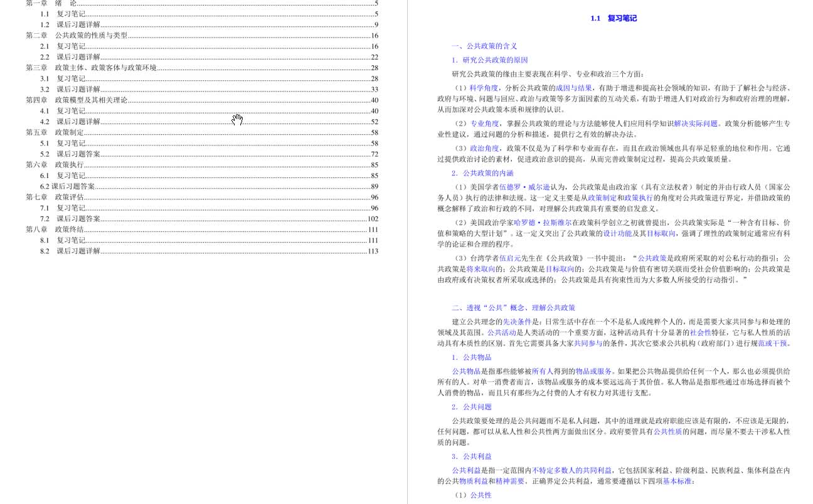Screen dimensions: 813x504
Task: Open contents entry 1.2 课后习题详解
Action: pyautogui.click(x=210, y=24)
